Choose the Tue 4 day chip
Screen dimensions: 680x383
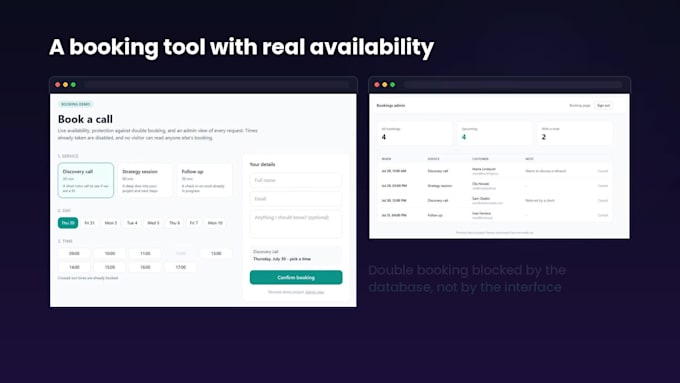point(132,223)
